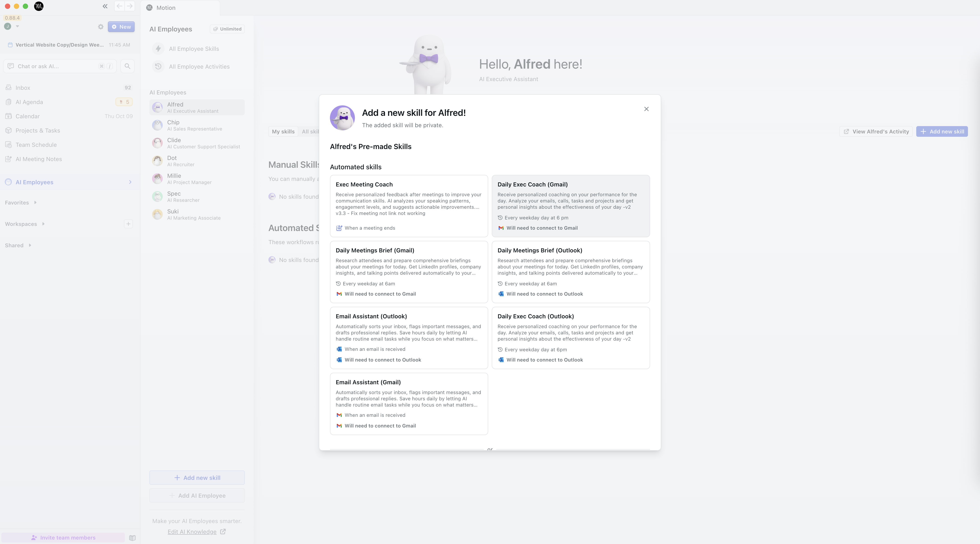Image resolution: width=980 pixels, height=544 pixels.
Task: Open All Employee Skills
Action: [194, 49]
